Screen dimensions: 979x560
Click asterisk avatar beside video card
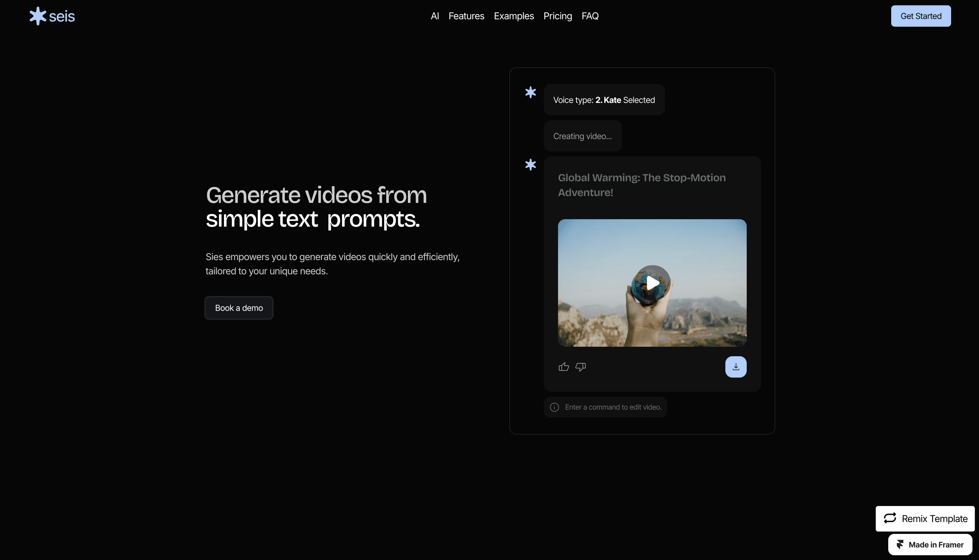(x=530, y=165)
